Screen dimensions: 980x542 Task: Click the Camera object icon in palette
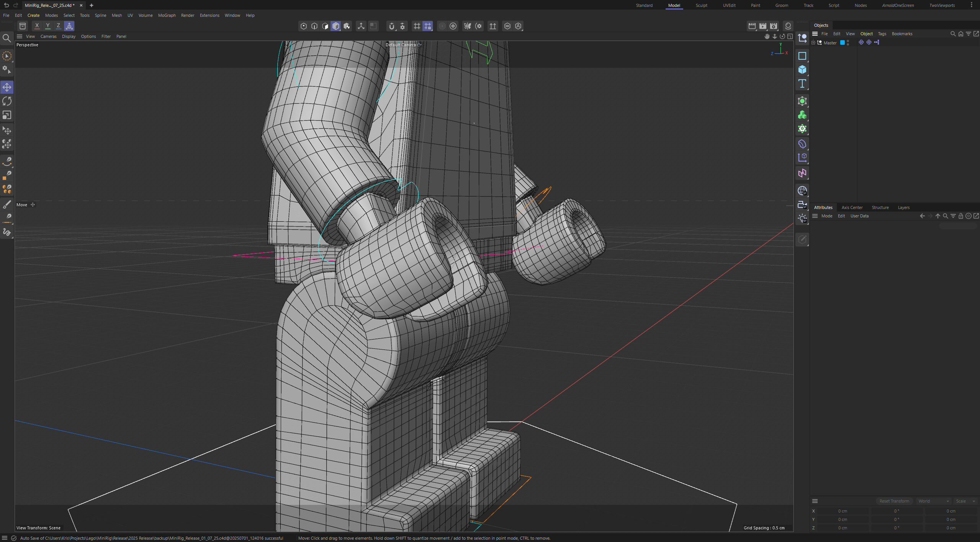pyautogui.click(x=802, y=205)
